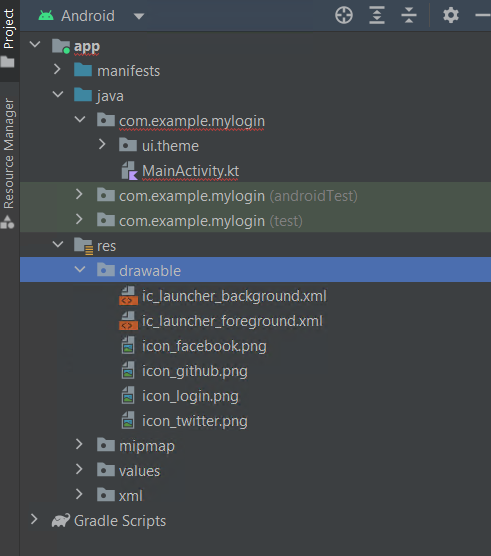The height and width of the screenshot is (556, 491).
Task: Expand com.example.mylogin (test) package
Action: pyautogui.click(x=79, y=219)
